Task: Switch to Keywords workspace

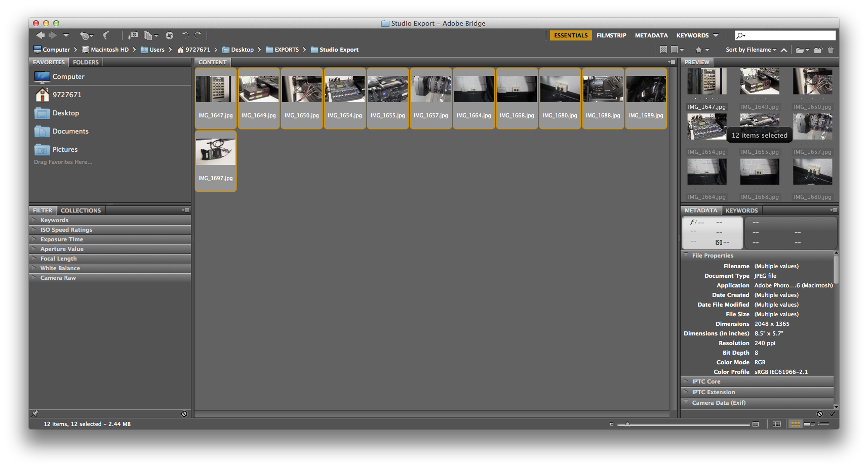Action: pos(692,35)
